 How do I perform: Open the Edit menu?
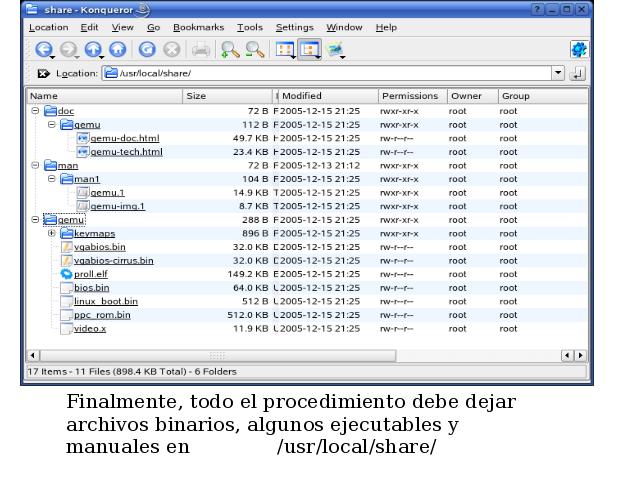tap(89, 27)
